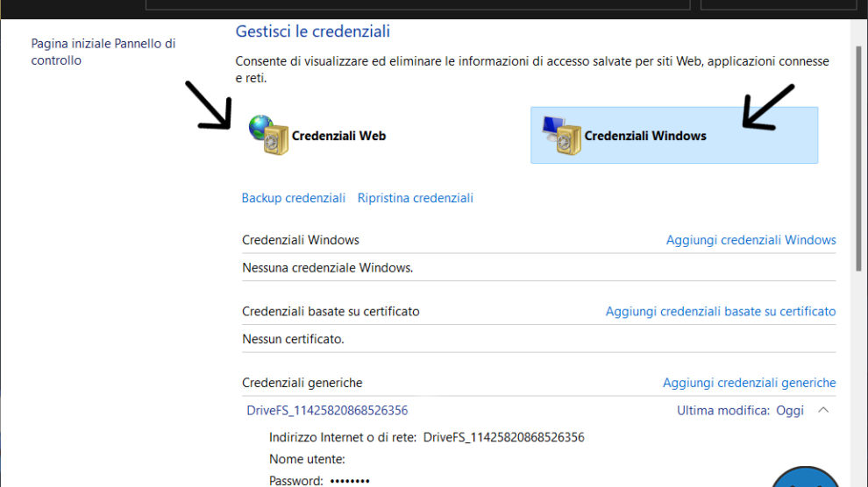Click the Backup credenziali link

coord(294,198)
